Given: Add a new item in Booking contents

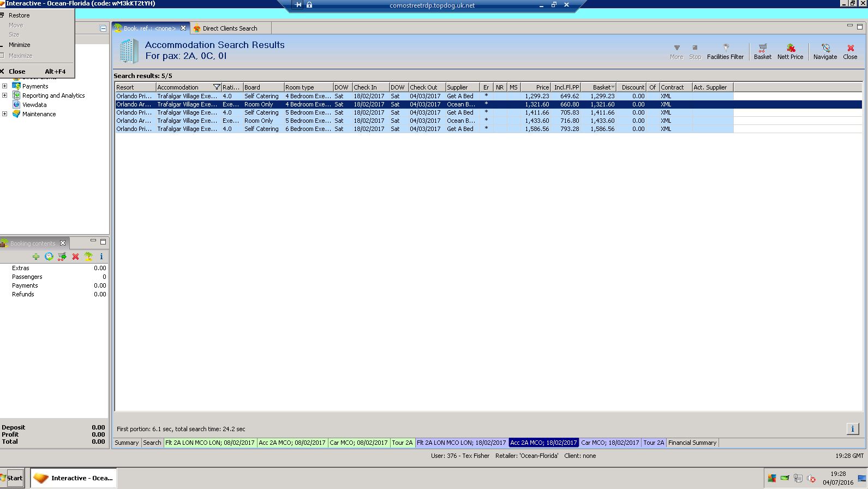Looking at the screenshot, I should (x=36, y=257).
